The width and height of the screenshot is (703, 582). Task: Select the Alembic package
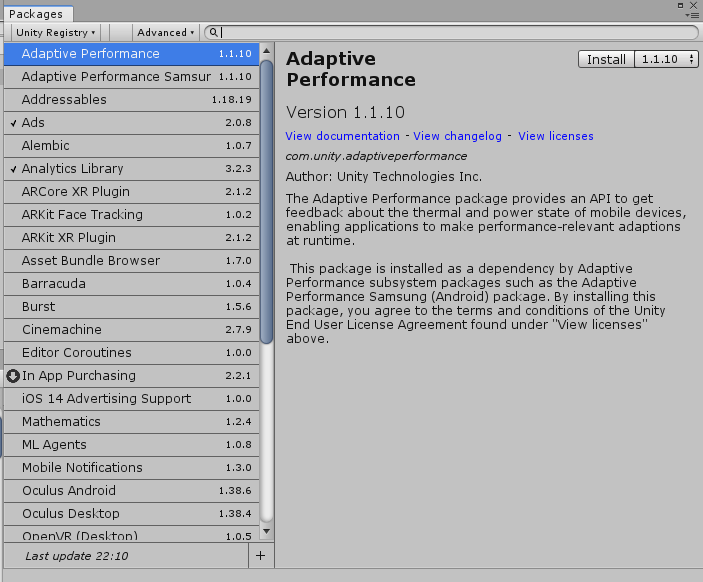coord(131,146)
